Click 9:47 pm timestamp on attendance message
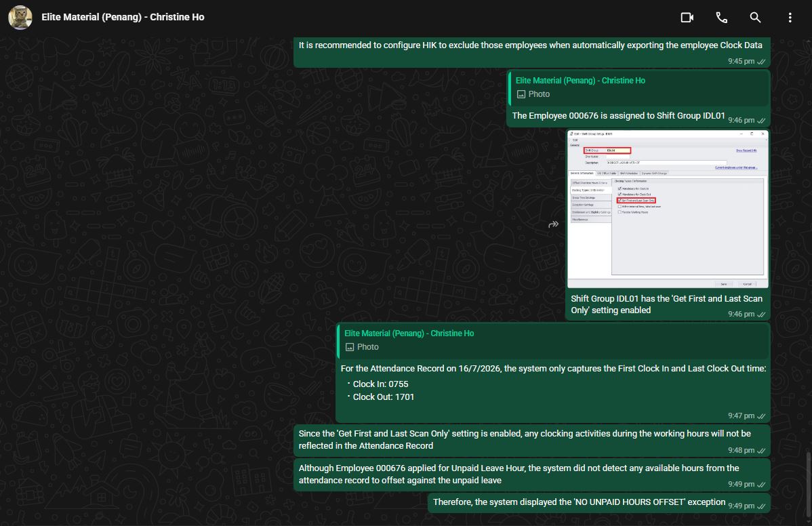The width and height of the screenshot is (812, 526). coord(741,416)
